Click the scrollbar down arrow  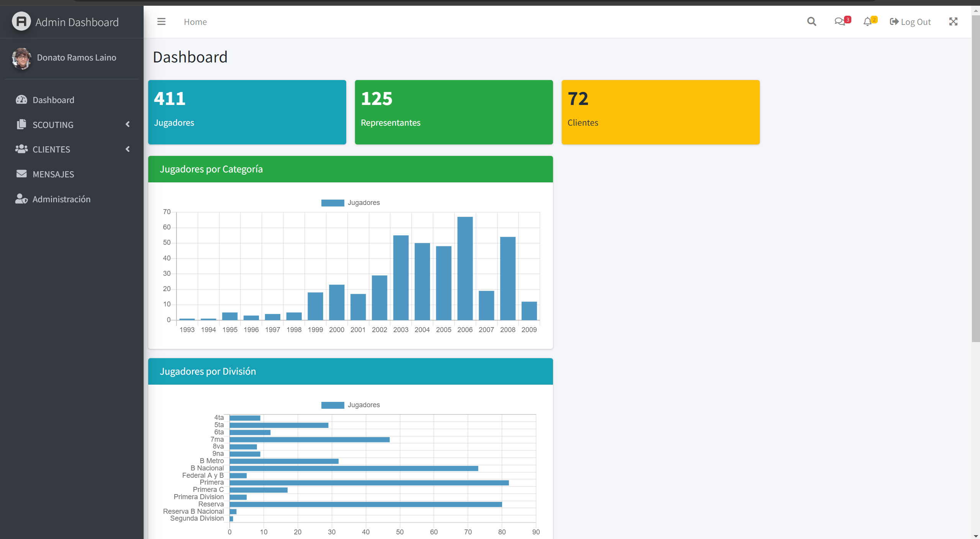click(x=976, y=535)
